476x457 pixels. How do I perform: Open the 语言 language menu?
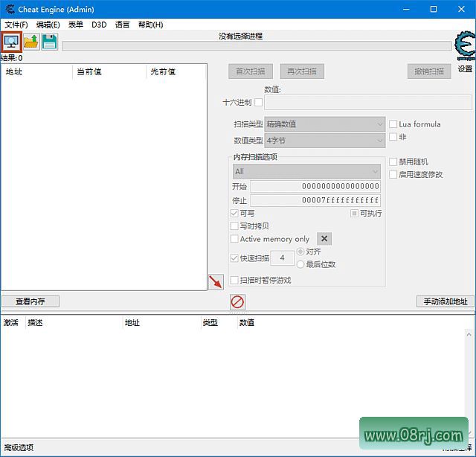coord(122,25)
